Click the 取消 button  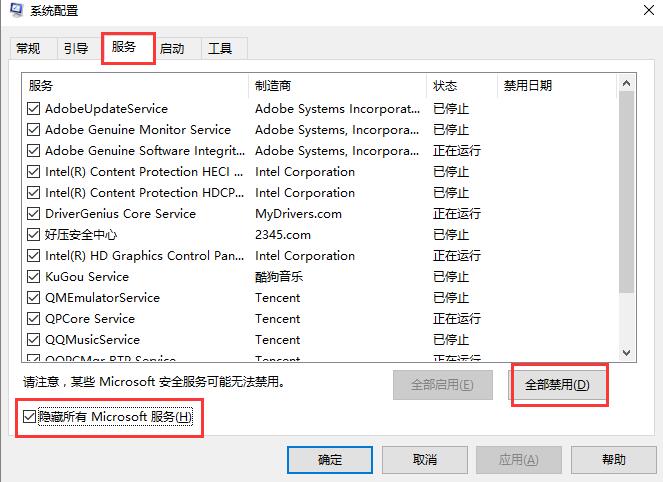(424, 460)
